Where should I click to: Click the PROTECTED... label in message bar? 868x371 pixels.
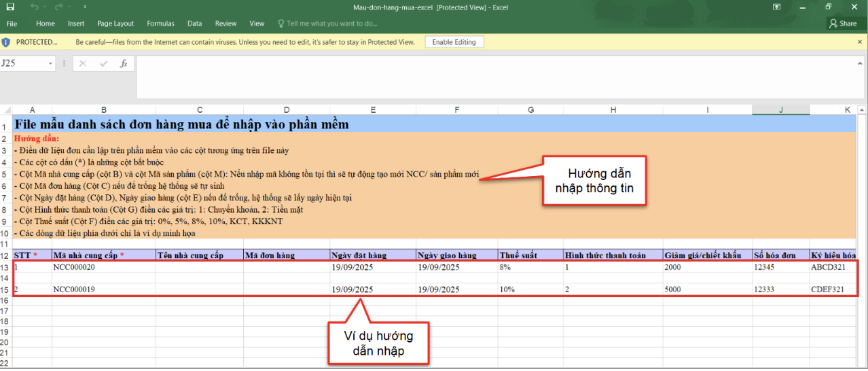pos(37,42)
